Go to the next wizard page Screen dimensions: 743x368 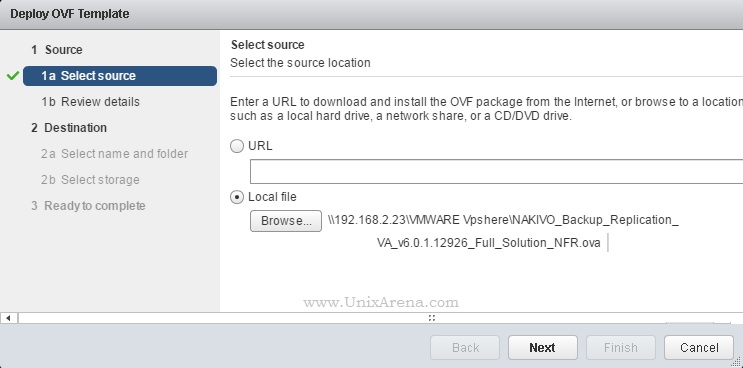click(543, 348)
